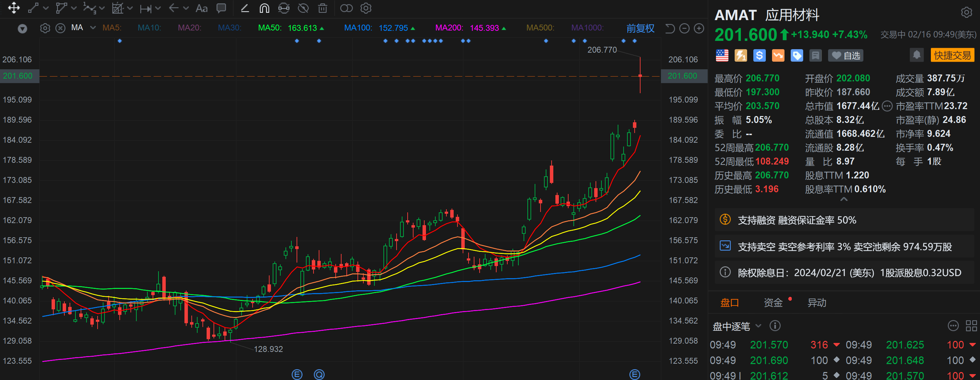The image size is (980, 380).
Task: Select the crosshair move cursor tool
Action: click(14, 8)
